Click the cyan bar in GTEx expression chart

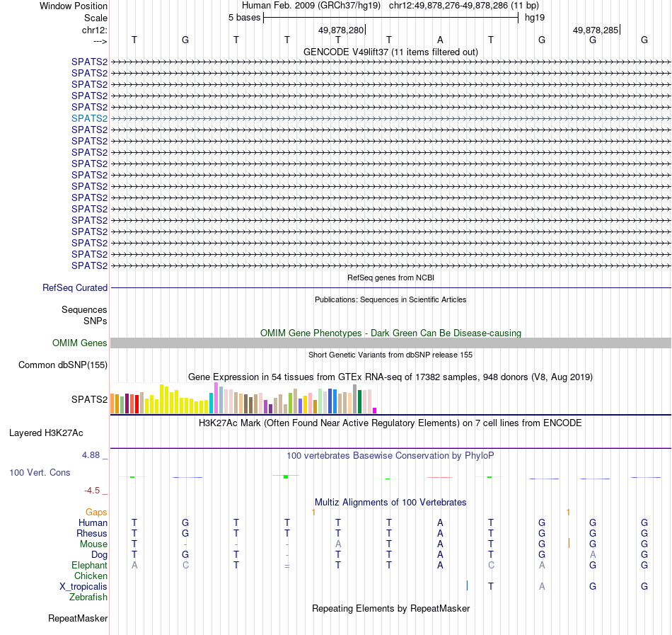pos(212,403)
